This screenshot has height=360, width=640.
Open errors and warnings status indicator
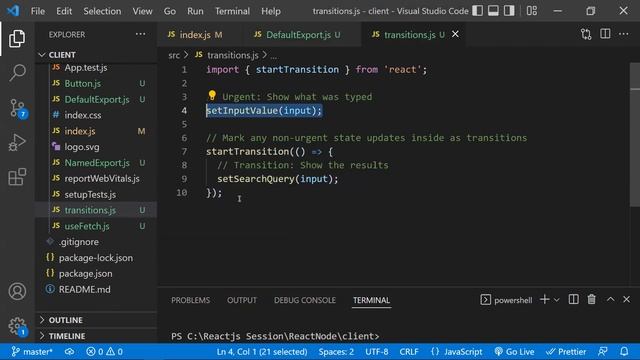point(104,352)
